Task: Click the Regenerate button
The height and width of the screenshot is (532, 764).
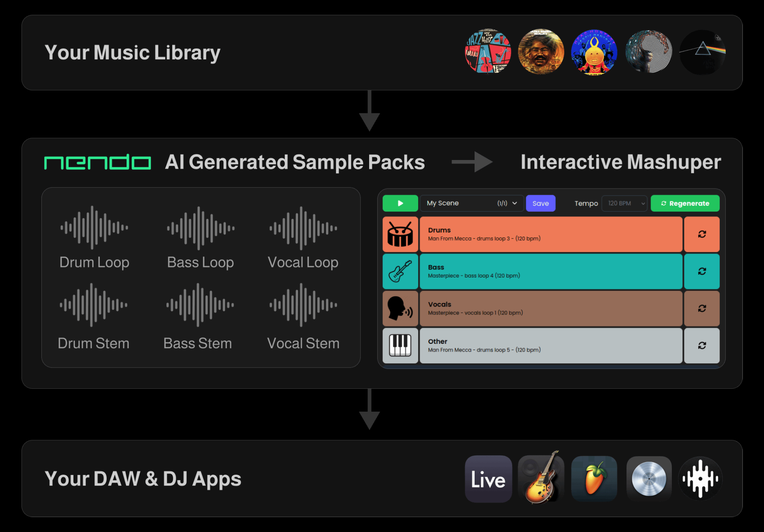Action: (x=685, y=203)
